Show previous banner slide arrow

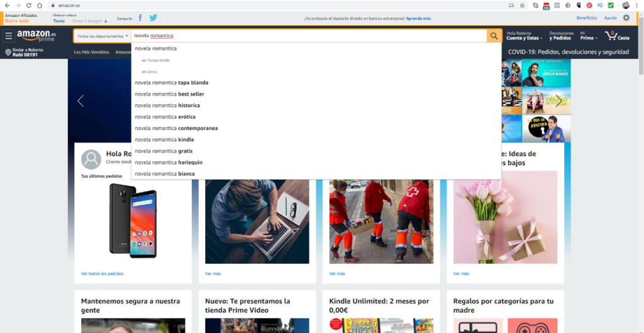(x=80, y=101)
